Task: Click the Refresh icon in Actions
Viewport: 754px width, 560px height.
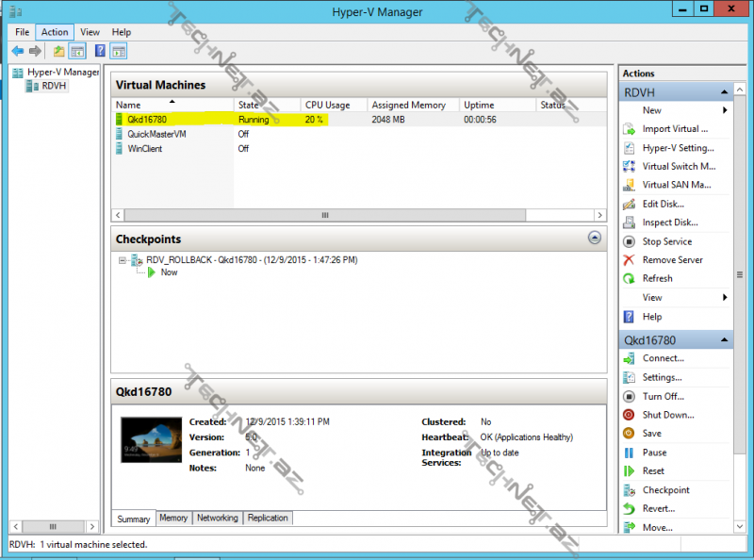Action: click(x=629, y=279)
